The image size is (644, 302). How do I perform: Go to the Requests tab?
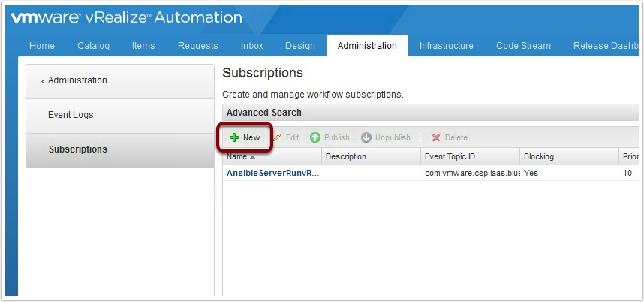(198, 46)
